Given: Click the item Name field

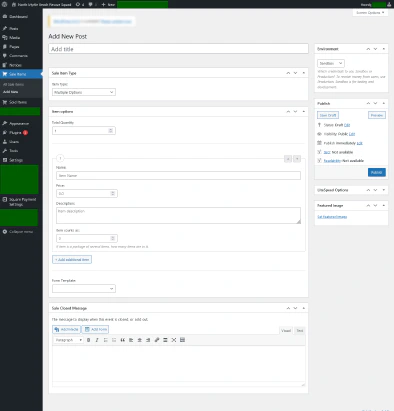Looking at the screenshot, I should pyautogui.click(x=178, y=176).
